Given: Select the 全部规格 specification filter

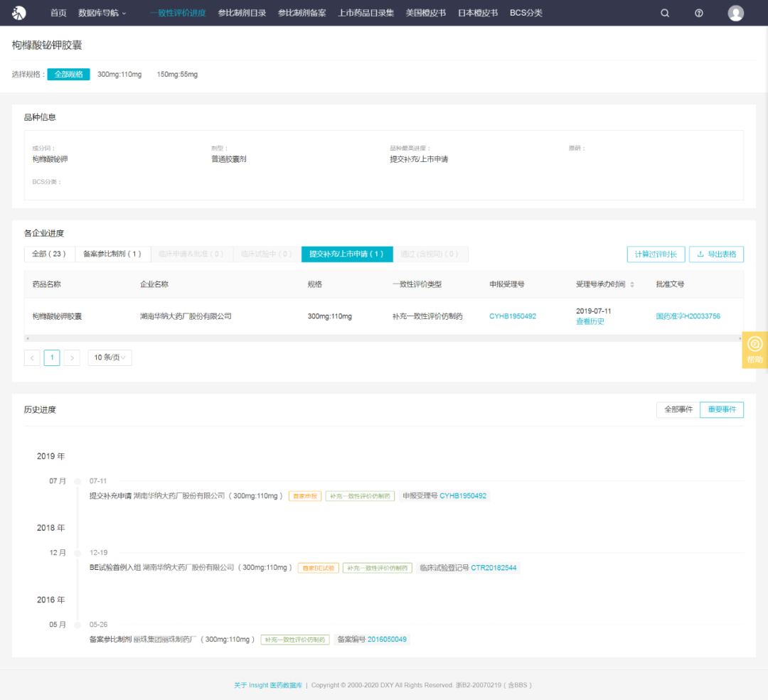Looking at the screenshot, I should [x=68, y=75].
